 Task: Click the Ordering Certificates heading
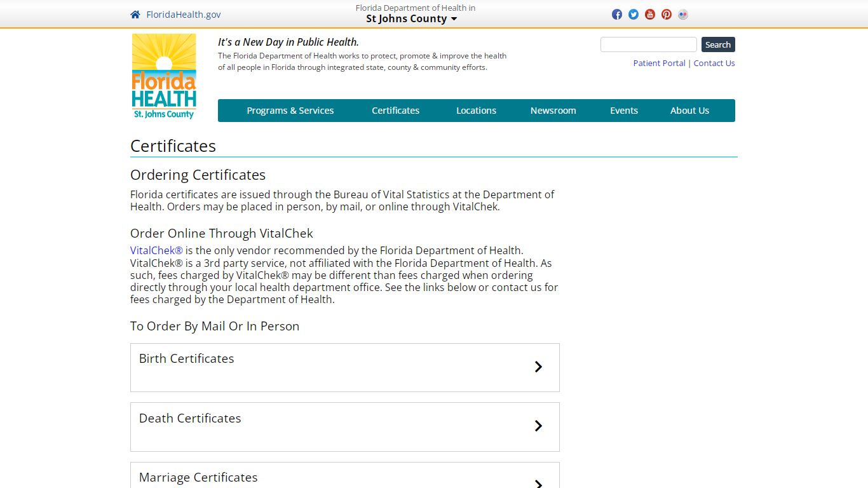(198, 175)
